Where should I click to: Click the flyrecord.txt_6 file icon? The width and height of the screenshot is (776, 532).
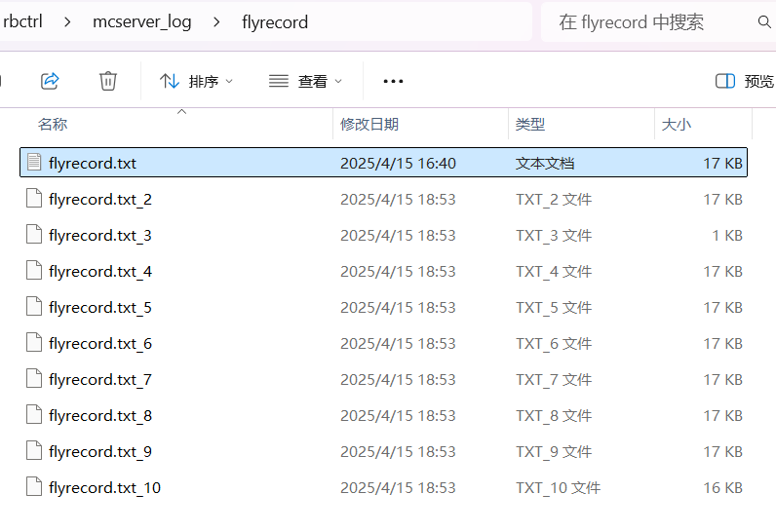pos(35,343)
